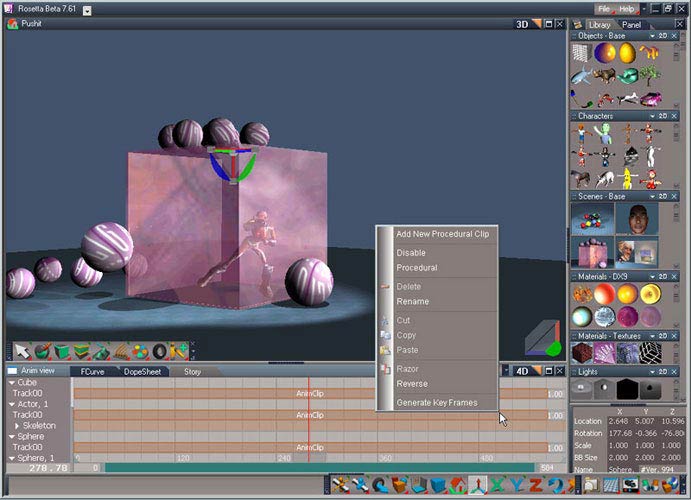Image resolution: width=691 pixels, height=500 pixels.
Task: Open the File menu
Action: [x=604, y=9]
